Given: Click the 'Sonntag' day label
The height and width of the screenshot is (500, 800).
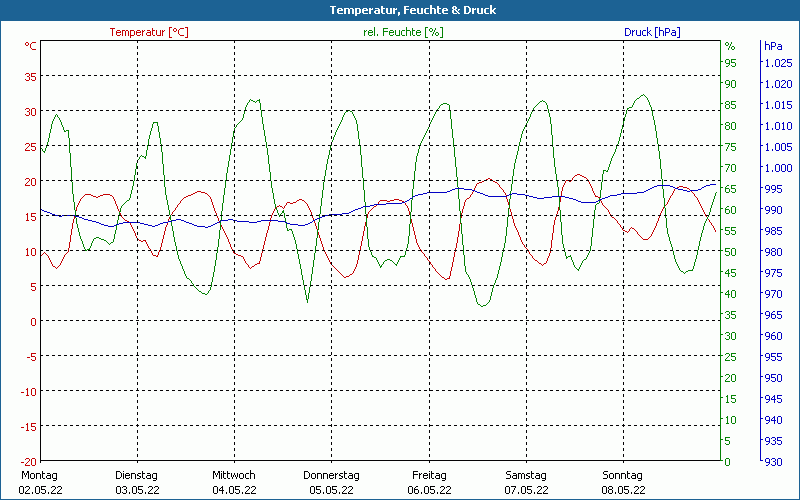Looking at the screenshot, I should 622,476.
